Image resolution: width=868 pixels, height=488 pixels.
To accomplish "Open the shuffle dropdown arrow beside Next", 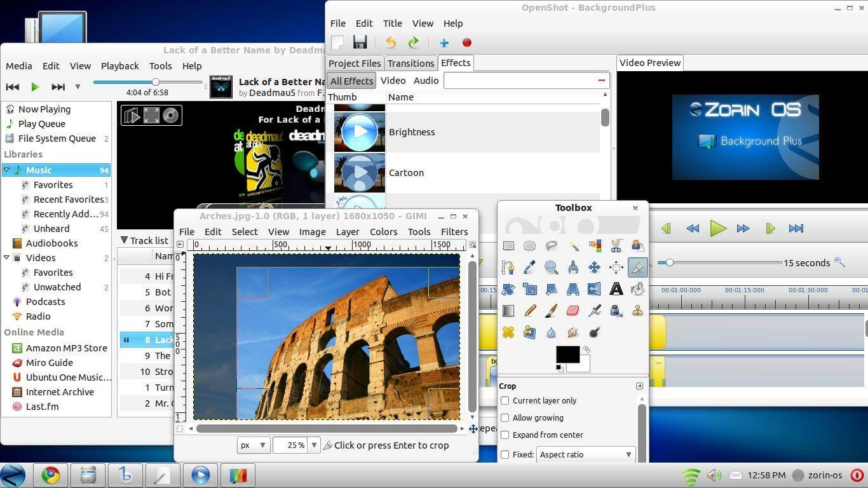I will pyautogui.click(x=78, y=87).
